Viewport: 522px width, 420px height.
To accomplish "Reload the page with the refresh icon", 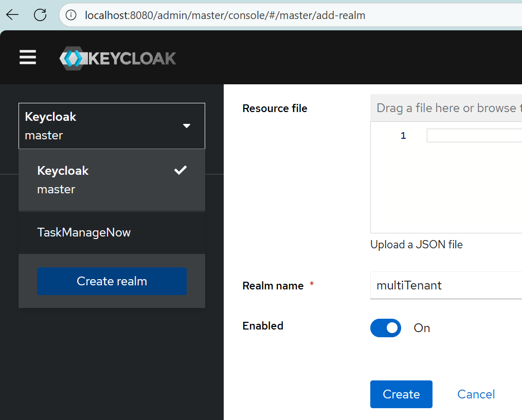I will 40,15.
